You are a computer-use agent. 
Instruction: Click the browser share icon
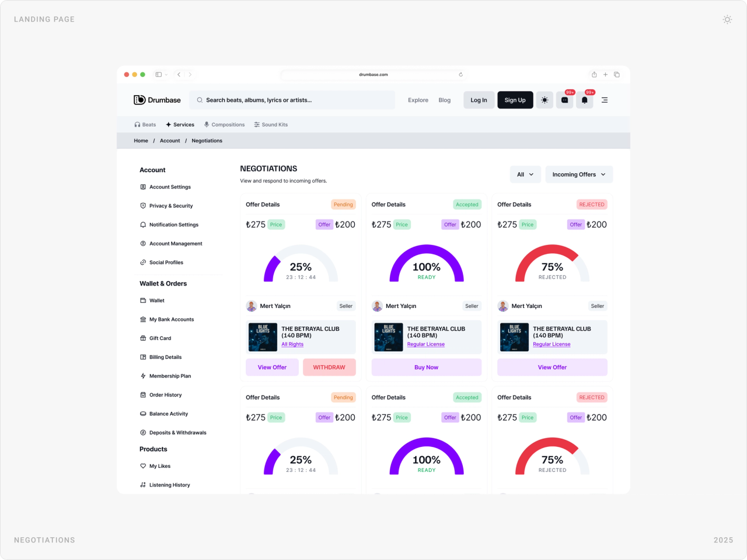594,75
